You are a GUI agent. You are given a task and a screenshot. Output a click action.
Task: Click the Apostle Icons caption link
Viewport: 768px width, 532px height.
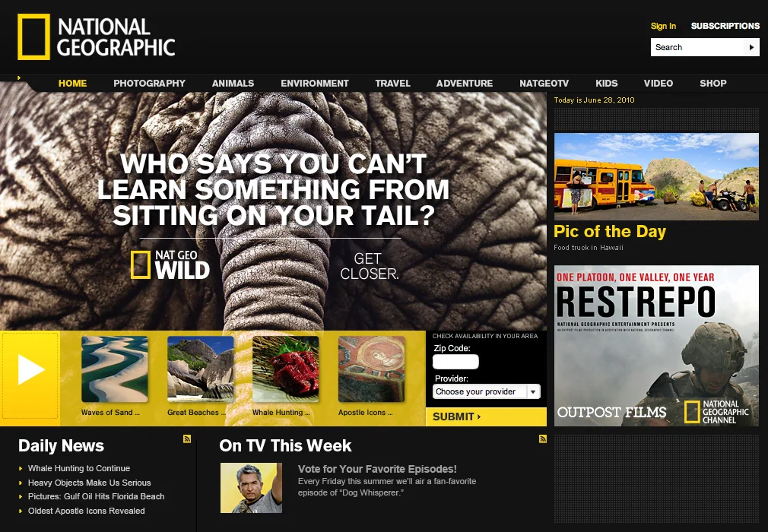point(366,413)
